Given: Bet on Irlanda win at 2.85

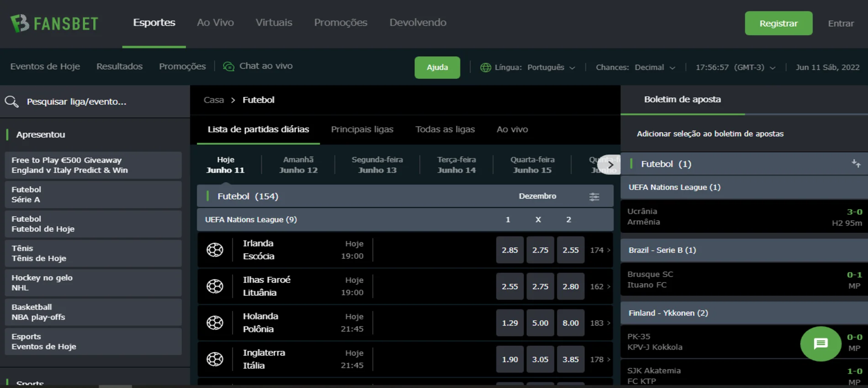Looking at the screenshot, I should click(x=510, y=250).
